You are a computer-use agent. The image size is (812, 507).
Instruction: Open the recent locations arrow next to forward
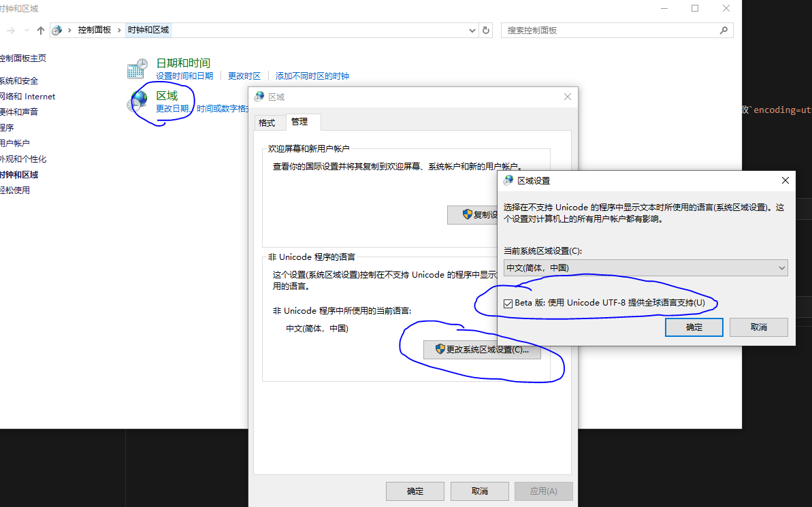pos(27,31)
